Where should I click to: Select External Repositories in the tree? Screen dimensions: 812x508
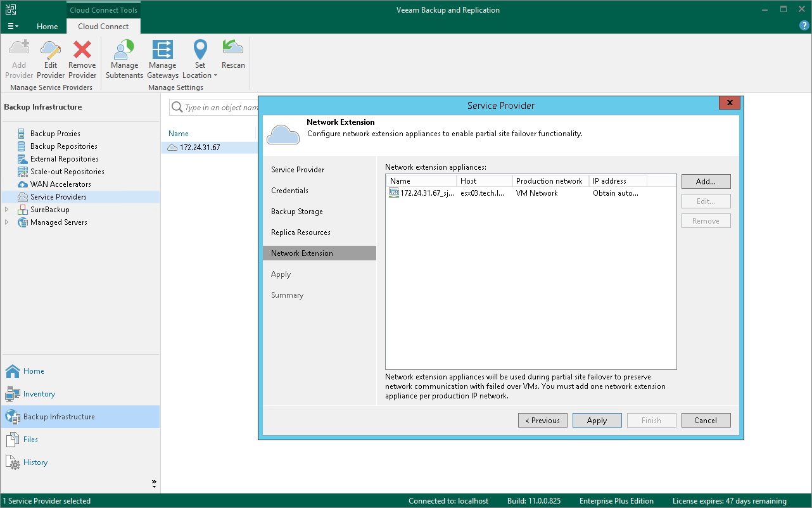[64, 159]
